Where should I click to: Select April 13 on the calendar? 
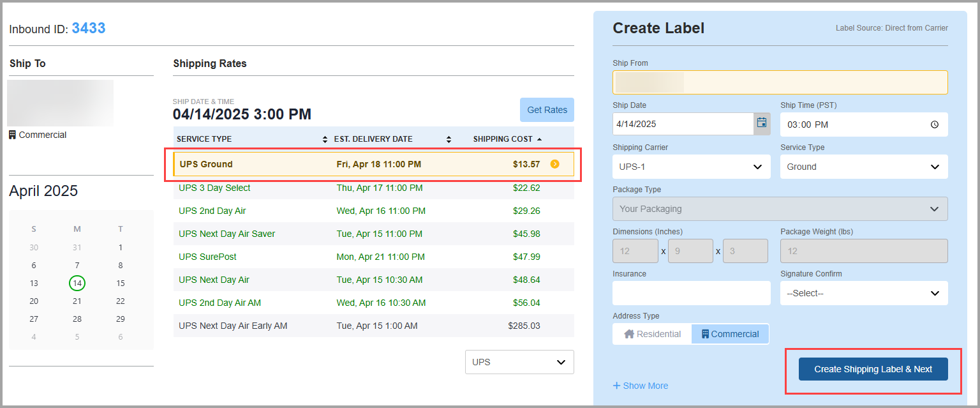click(34, 283)
